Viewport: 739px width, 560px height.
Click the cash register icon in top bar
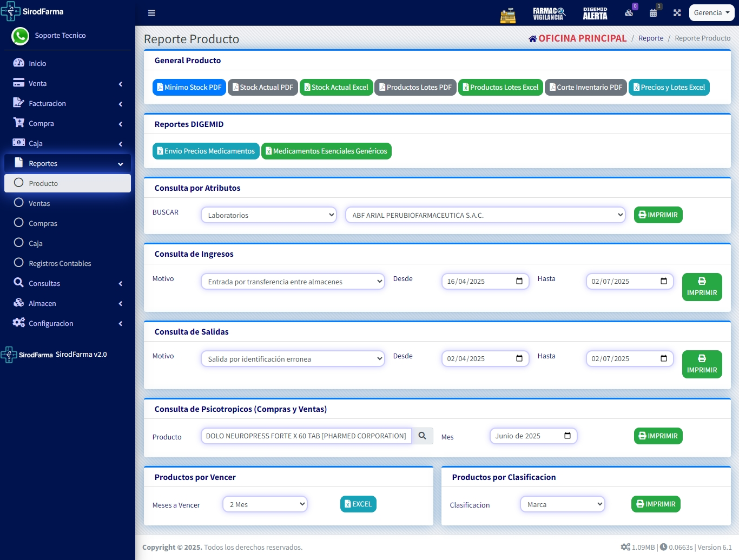507,16
